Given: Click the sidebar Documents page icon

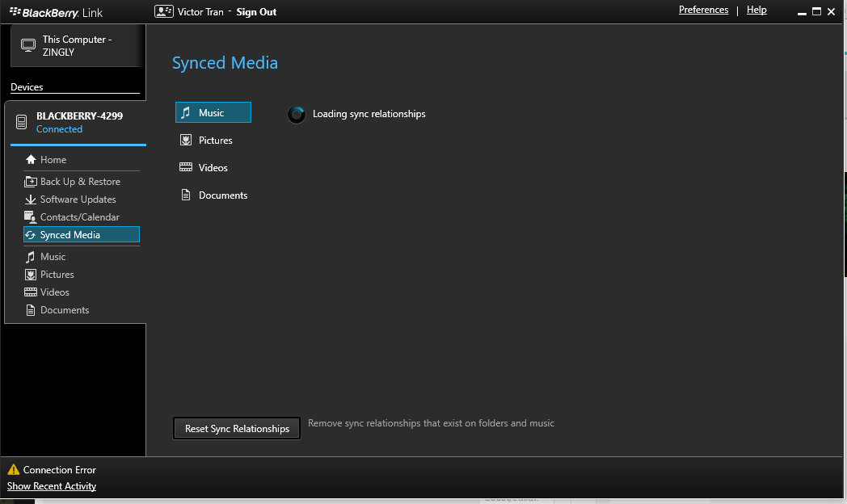Looking at the screenshot, I should point(31,310).
